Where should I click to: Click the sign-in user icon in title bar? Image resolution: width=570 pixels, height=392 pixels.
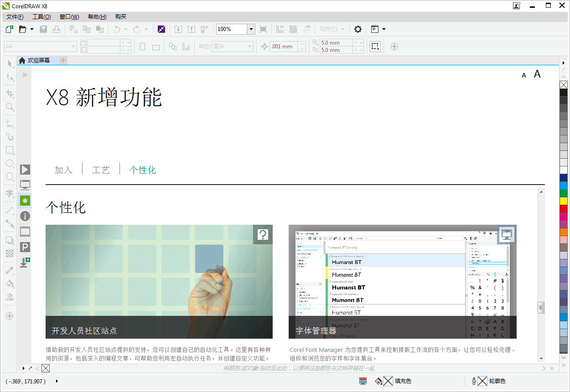(x=516, y=6)
